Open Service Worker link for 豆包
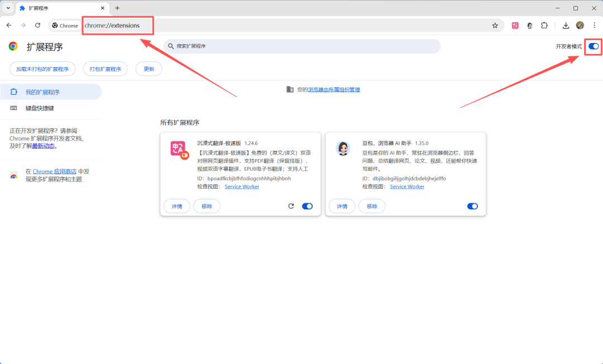 click(x=407, y=186)
